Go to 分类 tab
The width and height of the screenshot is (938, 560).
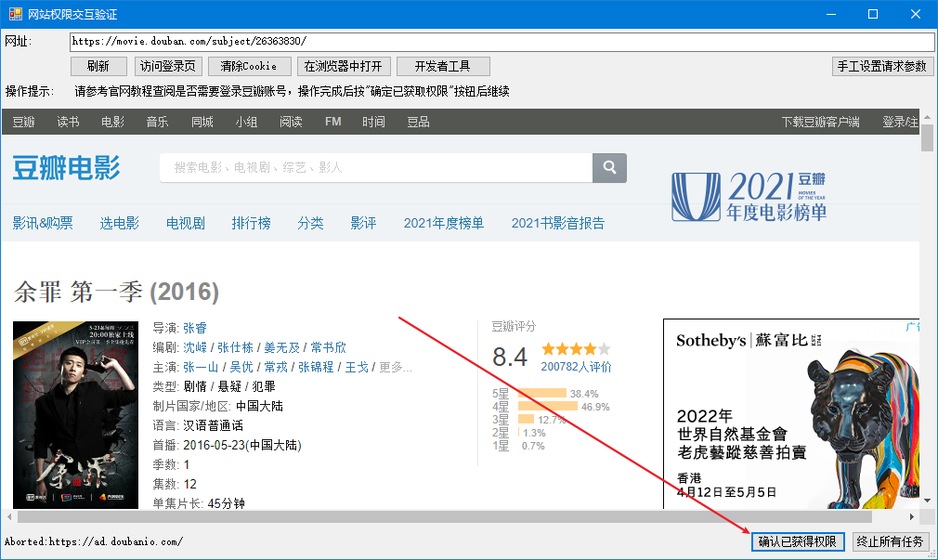coord(310,223)
